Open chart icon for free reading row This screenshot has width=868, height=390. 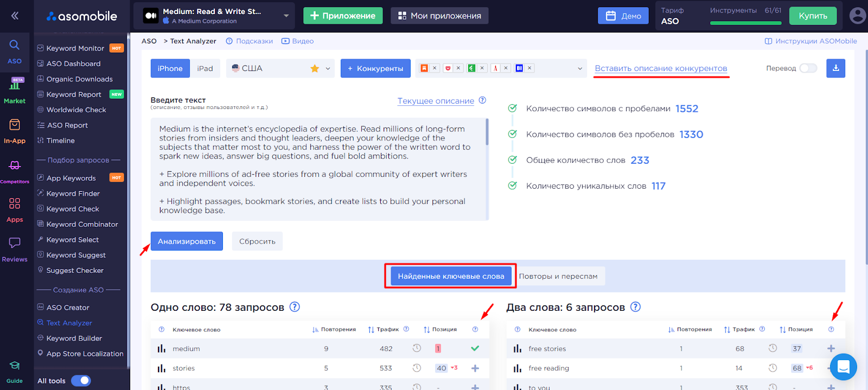tap(517, 368)
